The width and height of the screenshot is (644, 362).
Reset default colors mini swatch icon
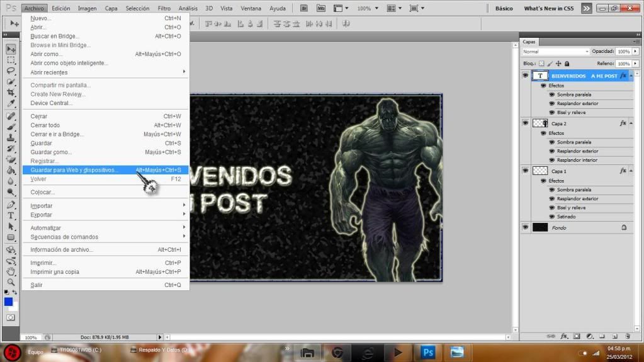pyautogui.click(x=6, y=291)
